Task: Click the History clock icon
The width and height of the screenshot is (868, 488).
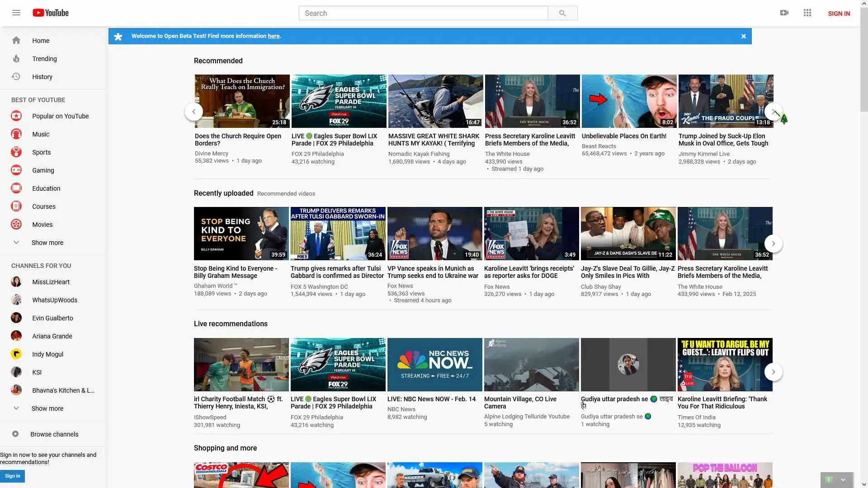Action: pyautogui.click(x=16, y=77)
